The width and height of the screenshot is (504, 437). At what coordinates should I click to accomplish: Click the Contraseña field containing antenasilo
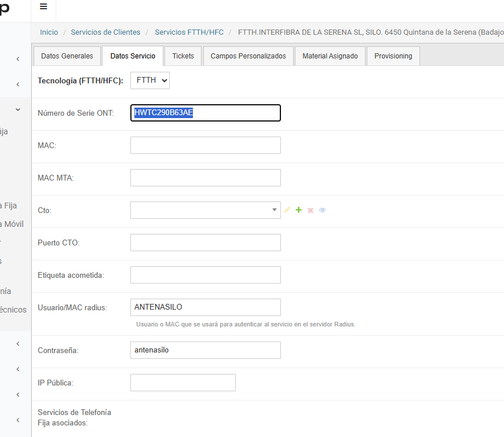pyautogui.click(x=206, y=350)
